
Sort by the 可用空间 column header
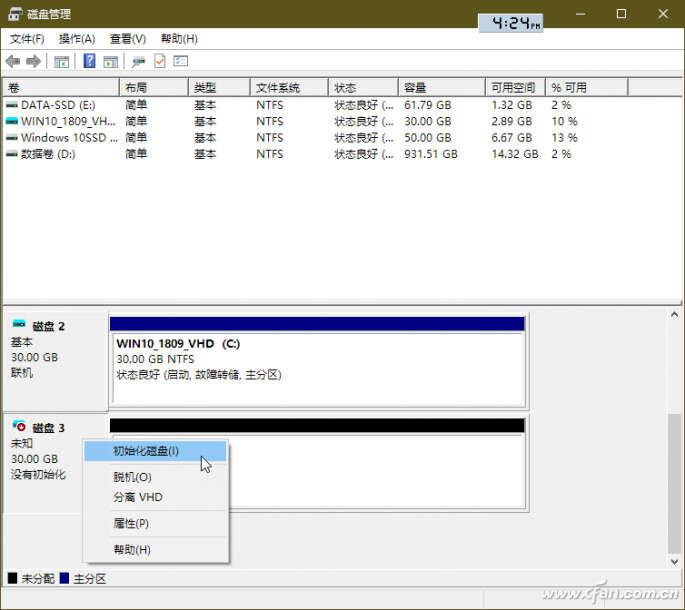[515, 87]
